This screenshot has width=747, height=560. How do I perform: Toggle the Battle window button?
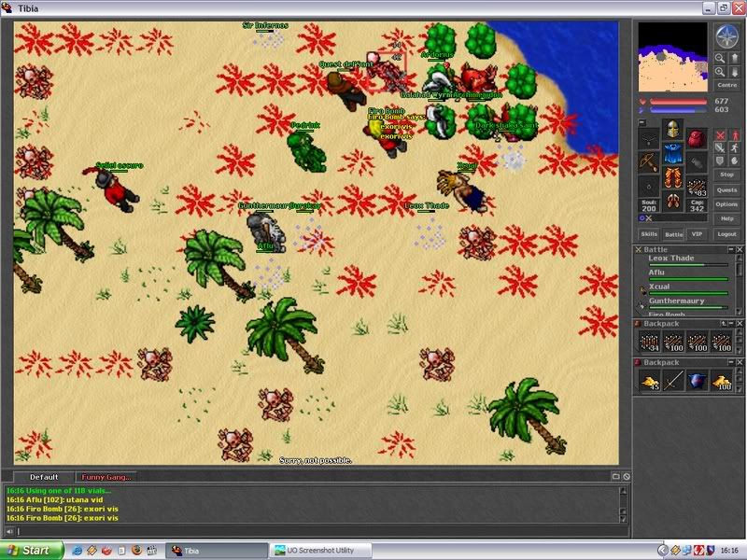(673, 234)
